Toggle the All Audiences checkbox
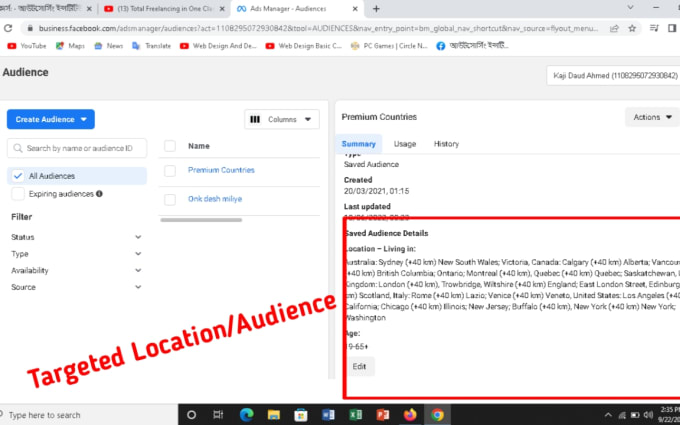This screenshot has width=680, height=425. pyautogui.click(x=18, y=176)
